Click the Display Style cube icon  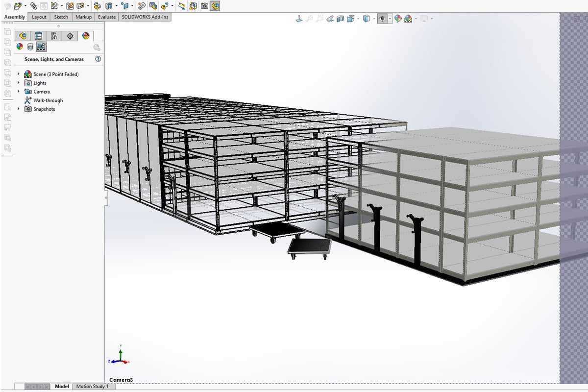(366, 19)
